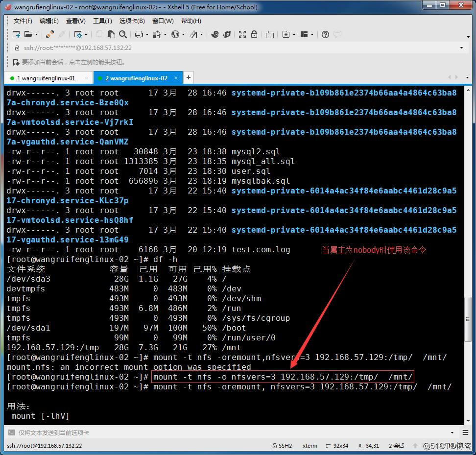
Task: Click the terminal scrollbar thumb
Action: tap(468, 319)
